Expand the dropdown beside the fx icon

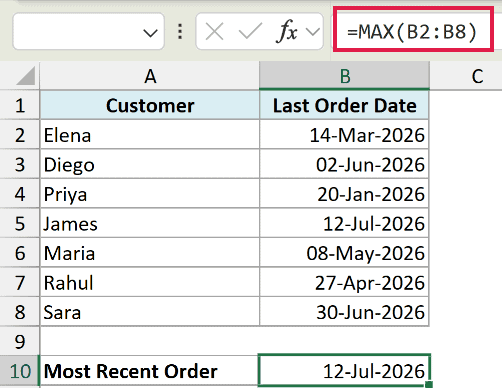tap(313, 32)
